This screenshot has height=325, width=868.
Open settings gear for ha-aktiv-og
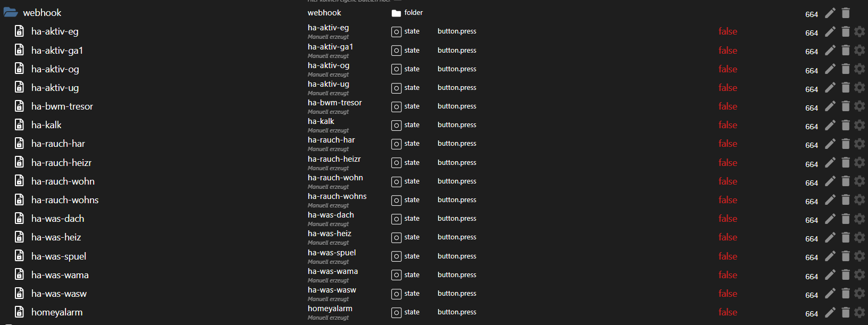859,69
